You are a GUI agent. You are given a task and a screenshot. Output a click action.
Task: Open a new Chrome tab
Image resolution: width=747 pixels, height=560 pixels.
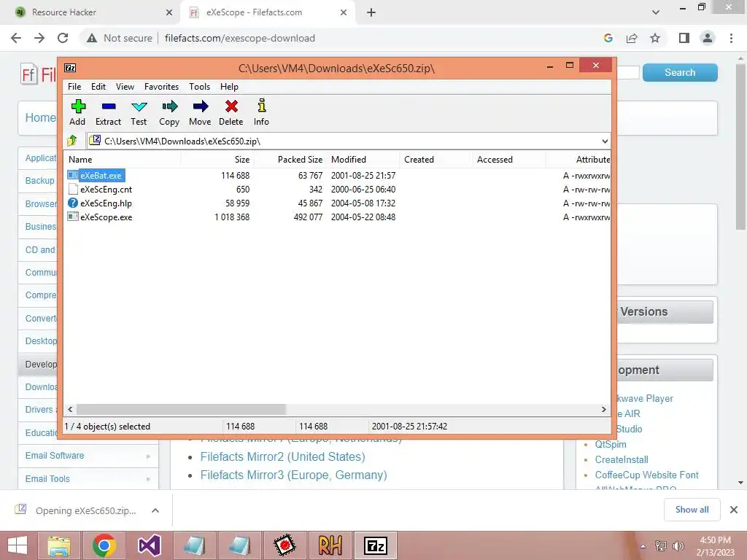click(x=371, y=12)
